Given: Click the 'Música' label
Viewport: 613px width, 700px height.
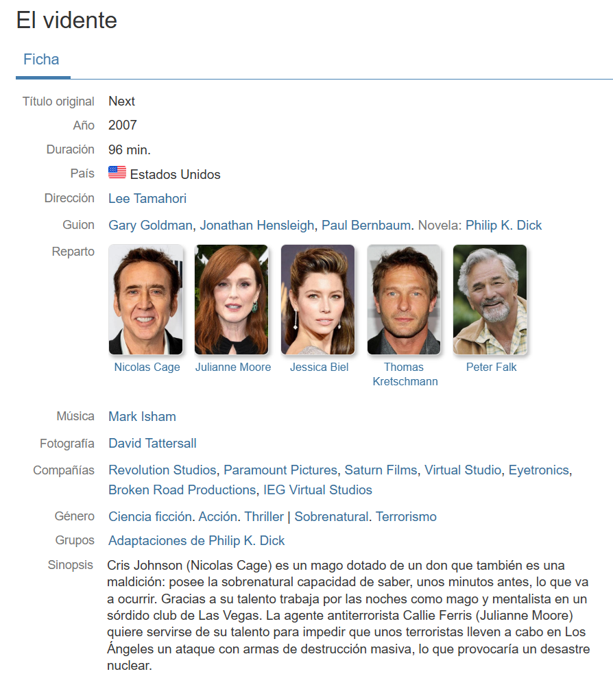Looking at the screenshot, I should coord(75,416).
